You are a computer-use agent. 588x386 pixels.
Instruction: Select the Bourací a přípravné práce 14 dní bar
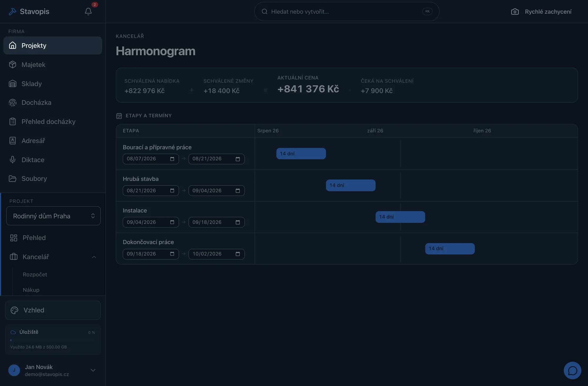click(301, 153)
